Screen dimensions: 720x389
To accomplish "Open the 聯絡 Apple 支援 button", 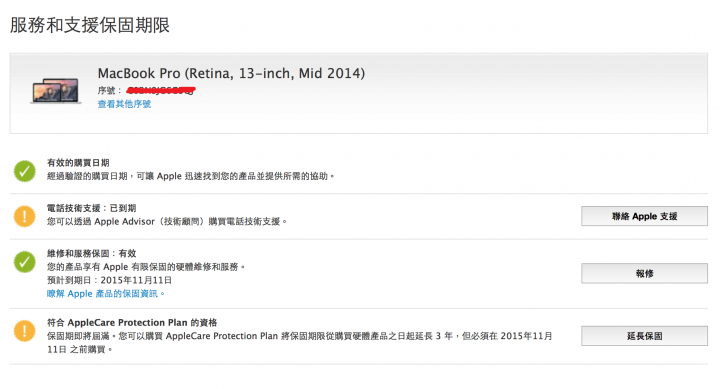I will click(x=644, y=216).
